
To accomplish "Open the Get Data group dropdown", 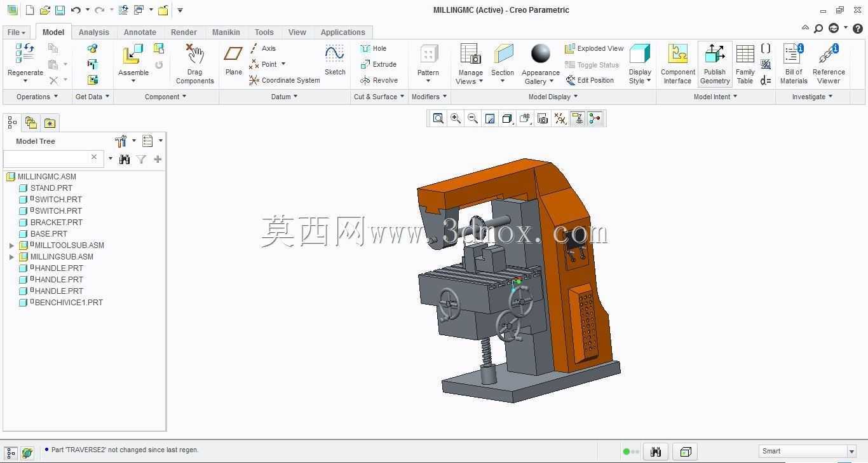I will [x=92, y=97].
